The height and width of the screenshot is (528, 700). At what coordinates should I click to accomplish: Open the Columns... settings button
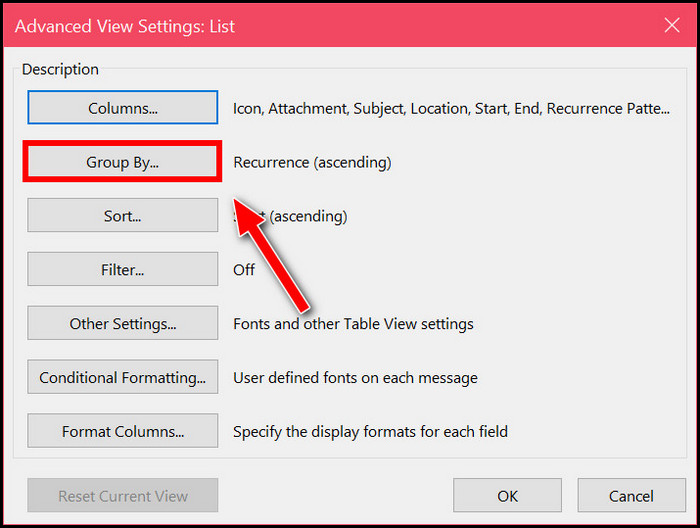point(122,107)
